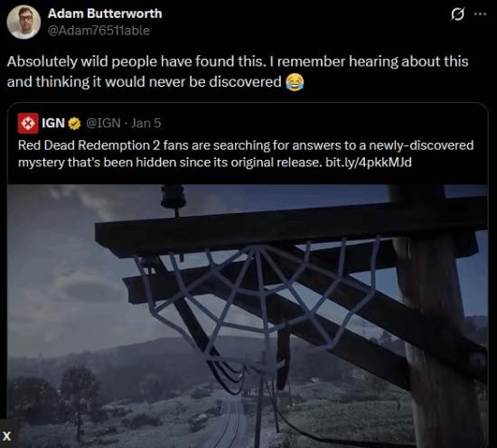Click IGN's red logo avatar

tap(28, 123)
